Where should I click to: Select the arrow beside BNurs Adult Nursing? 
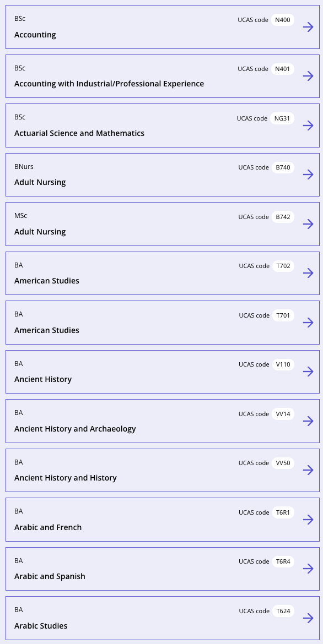(308, 174)
